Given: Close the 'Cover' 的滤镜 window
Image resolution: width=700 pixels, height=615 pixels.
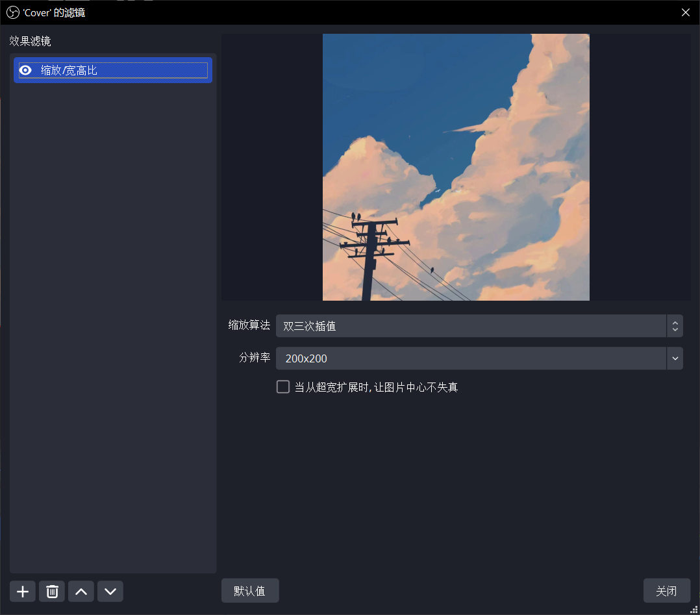Looking at the screenshot, I should point(686,12).
